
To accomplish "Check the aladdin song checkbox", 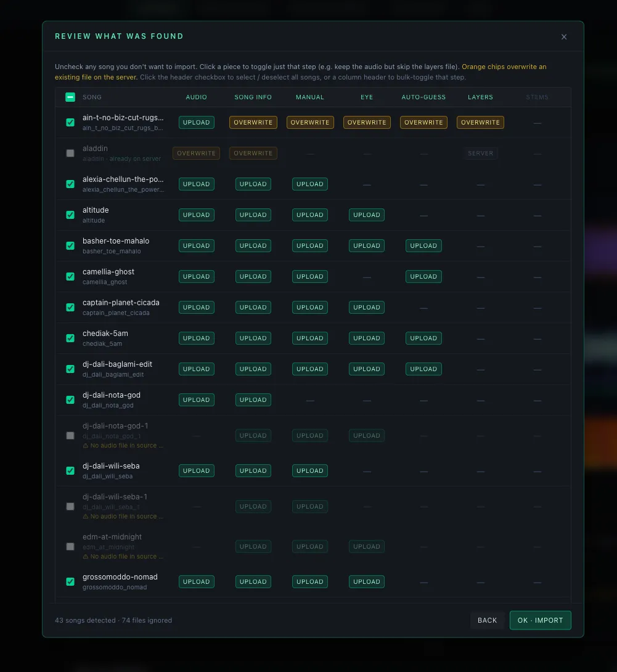I will 70,154.
